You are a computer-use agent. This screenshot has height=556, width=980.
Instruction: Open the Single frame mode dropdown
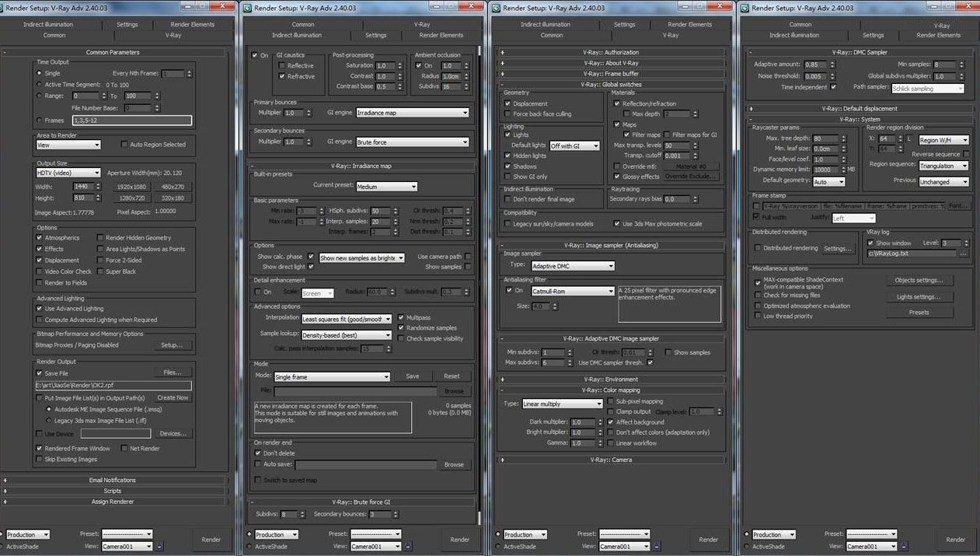coord(332,376)
